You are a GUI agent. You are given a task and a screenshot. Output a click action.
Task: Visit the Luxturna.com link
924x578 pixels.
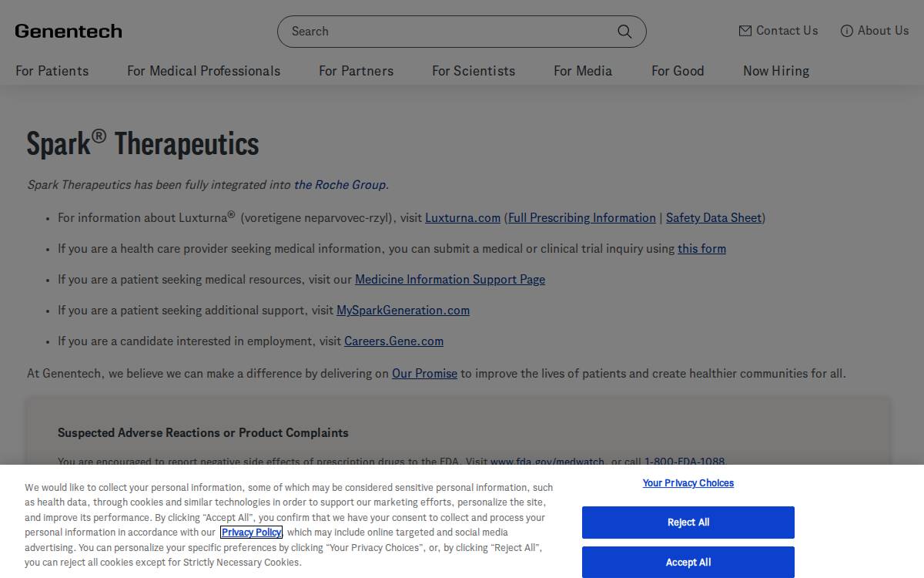click(x=463, y=218)
